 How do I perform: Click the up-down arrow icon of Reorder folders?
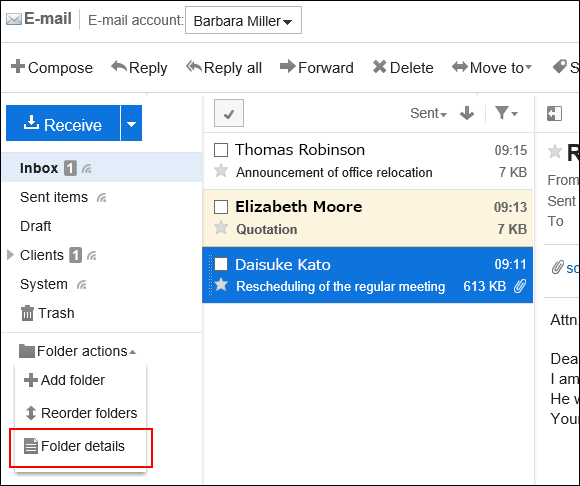click(x=31, y=413)
